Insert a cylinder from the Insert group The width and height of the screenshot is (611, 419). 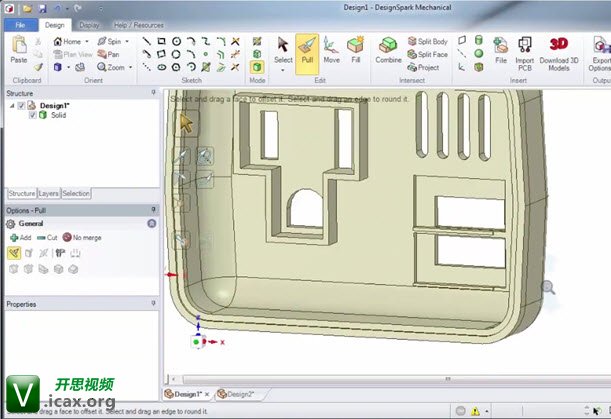[479, 40]
